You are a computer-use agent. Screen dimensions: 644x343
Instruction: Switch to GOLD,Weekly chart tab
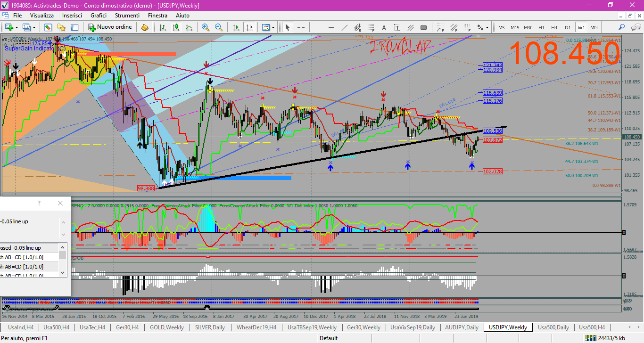[167, 327]
